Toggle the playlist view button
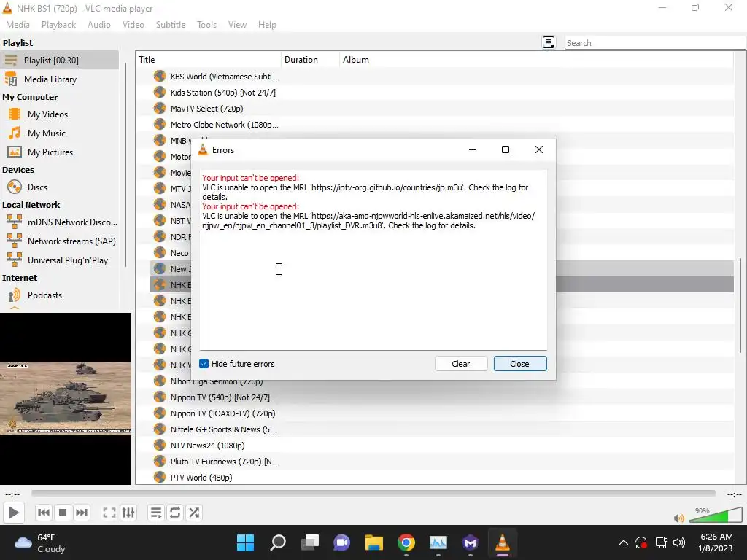The image size is (747, 560). click(156, 513)
